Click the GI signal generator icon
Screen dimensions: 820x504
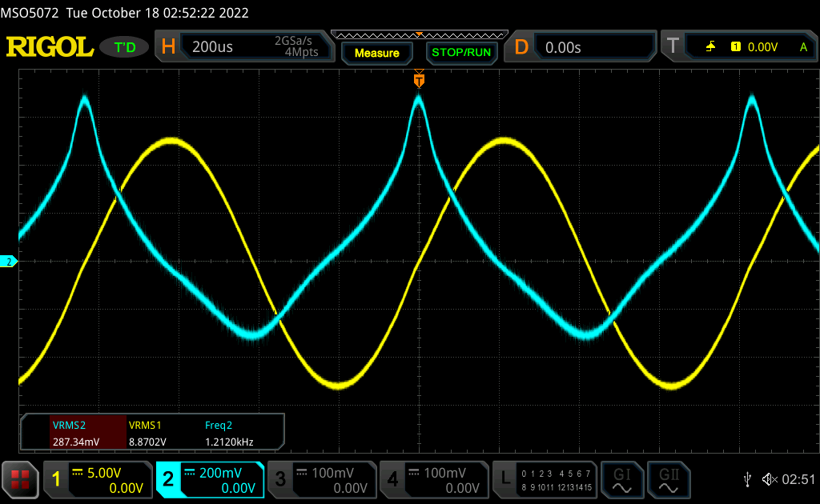click(621, 479)
